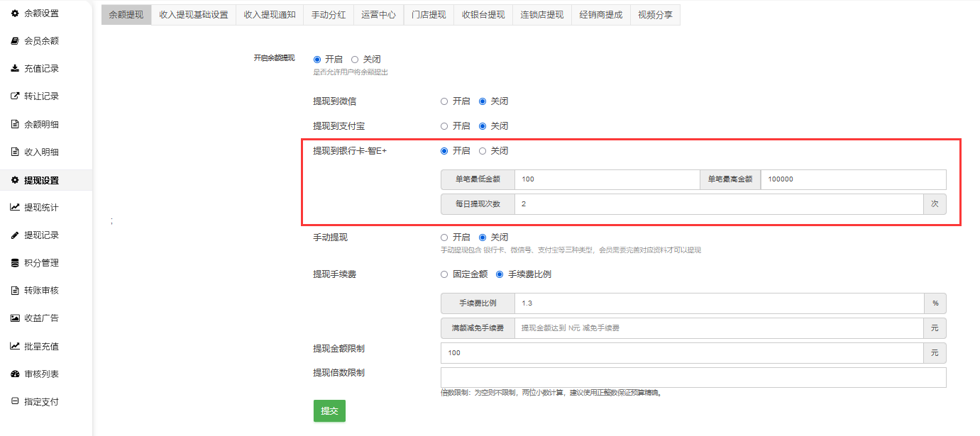Click the chart icon beside 提现统计
Viewport: 980px width, 436px height.
[15, 208]
